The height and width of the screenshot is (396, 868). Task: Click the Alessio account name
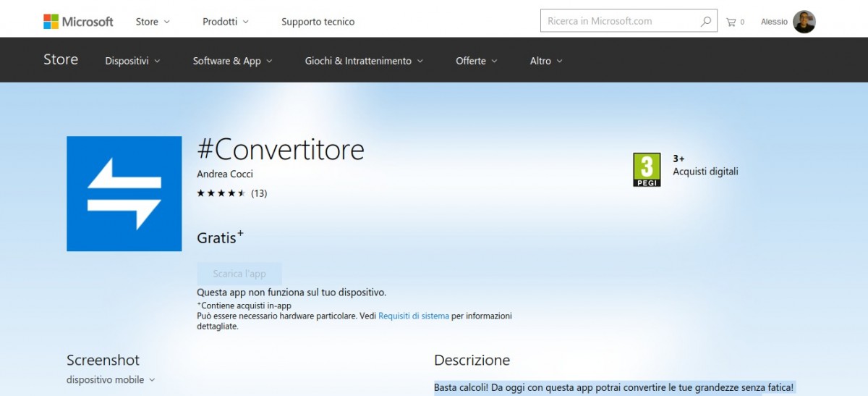pos(774,22)
